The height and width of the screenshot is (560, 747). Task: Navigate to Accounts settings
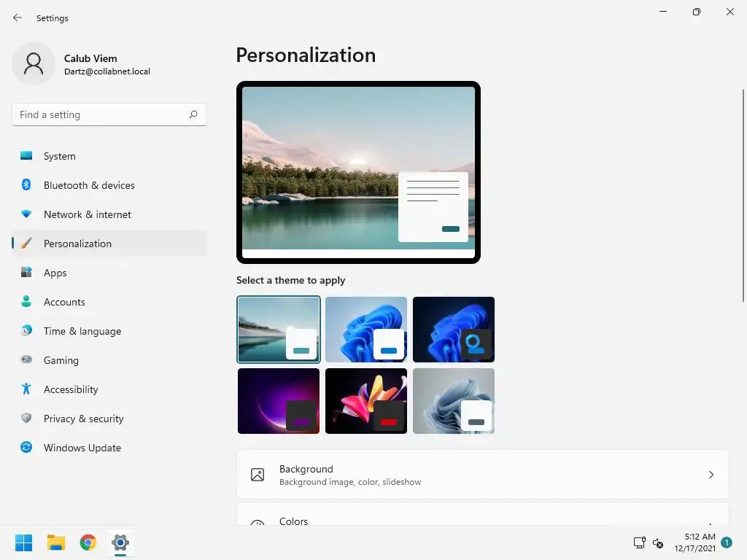[x=109, y=302]
